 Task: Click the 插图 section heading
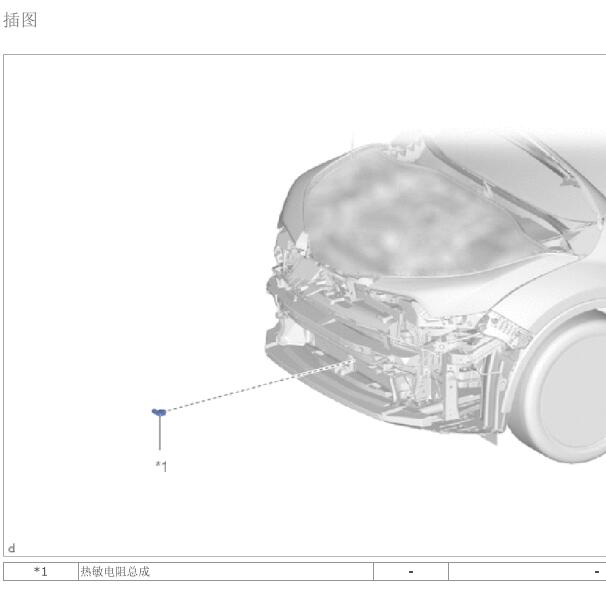click(x=20, y=20)
